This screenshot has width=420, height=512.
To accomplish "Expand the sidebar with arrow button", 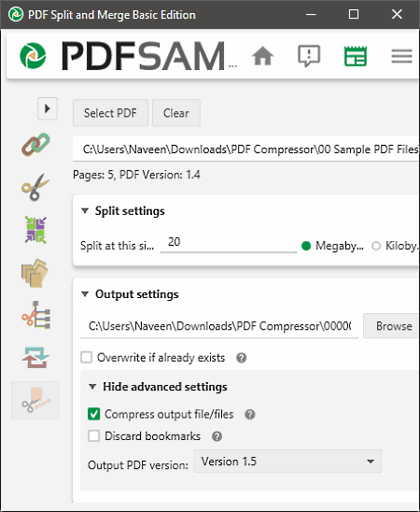I will (x=48, y=108).
